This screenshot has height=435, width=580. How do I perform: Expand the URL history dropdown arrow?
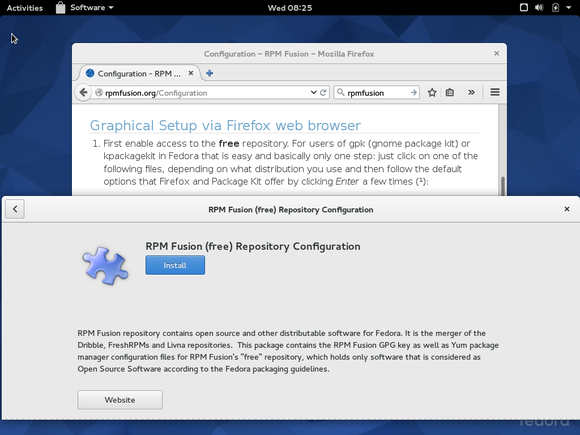[313, 92]
